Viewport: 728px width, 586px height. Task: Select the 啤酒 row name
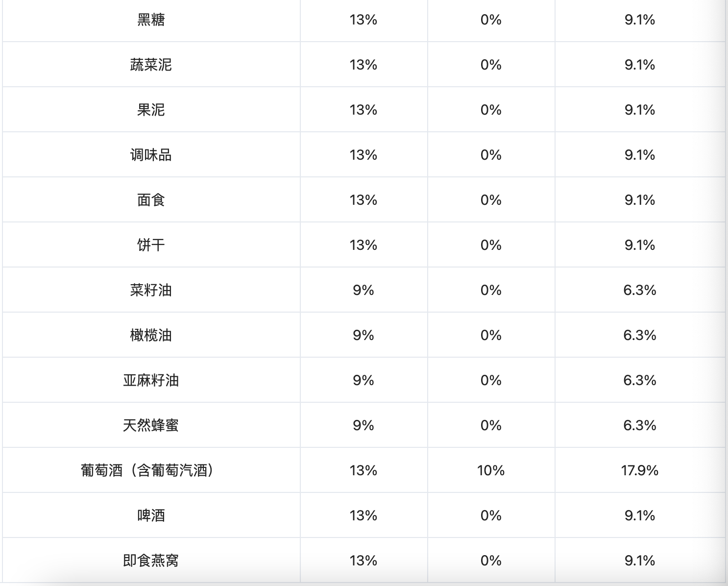coord(151,516)
